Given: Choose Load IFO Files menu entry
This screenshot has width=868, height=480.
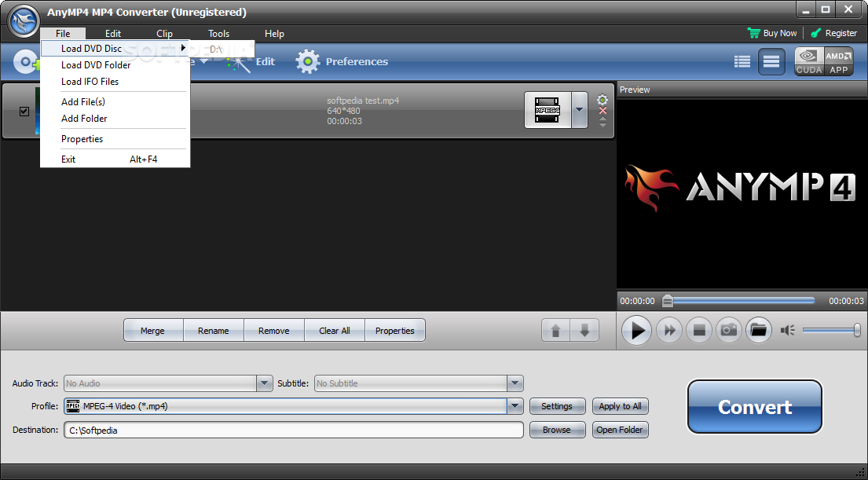Looking at the screenshot, I should [x=115, y=82].
